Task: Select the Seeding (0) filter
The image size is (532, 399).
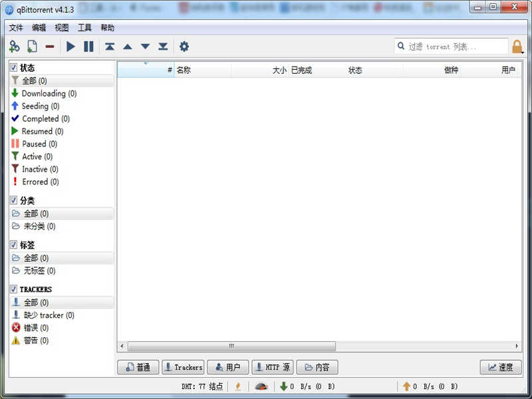Action: [x=62, y=106]
